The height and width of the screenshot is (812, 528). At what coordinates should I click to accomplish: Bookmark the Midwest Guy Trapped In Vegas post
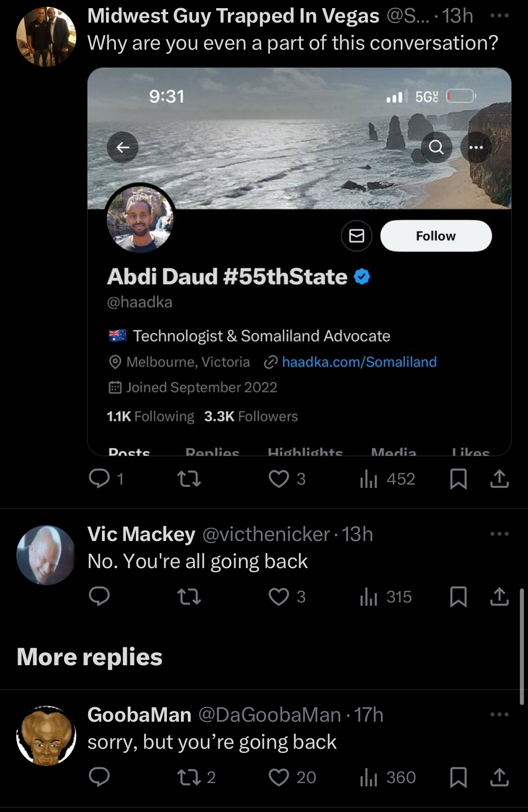(x=459, y=479)
